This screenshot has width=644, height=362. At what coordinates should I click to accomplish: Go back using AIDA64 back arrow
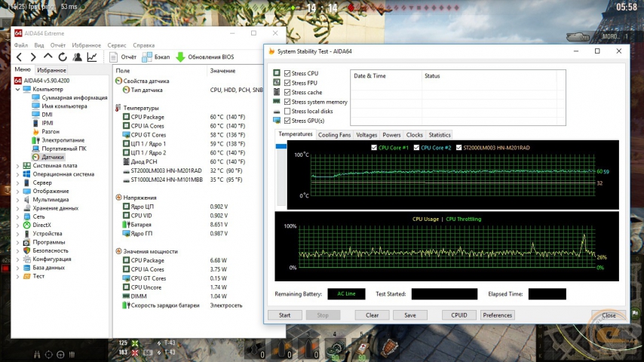point(19,57)
